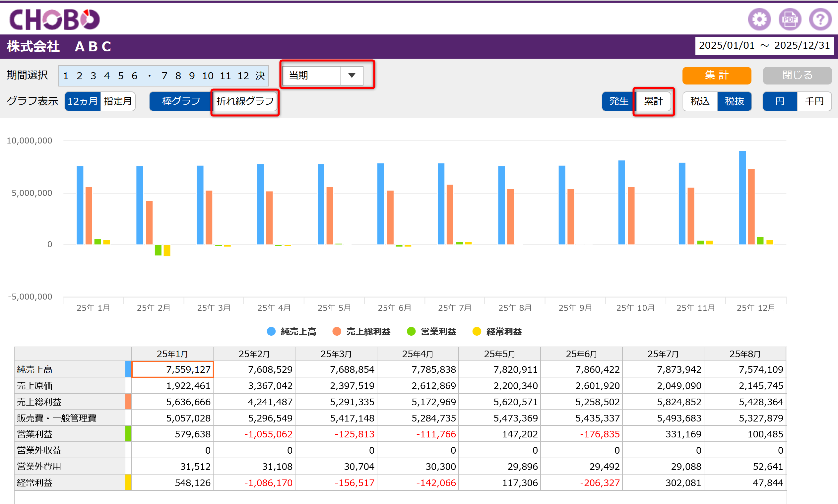Open the fiscal date range selector

pos(764,45)
